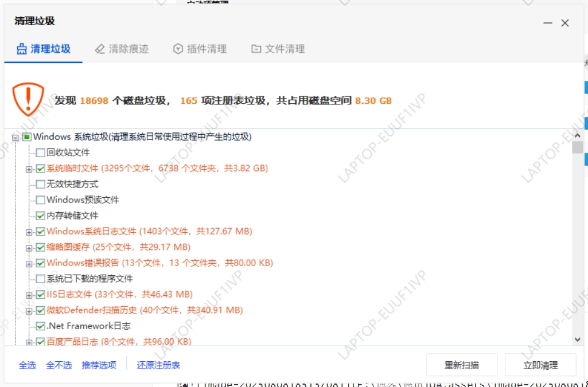The image size is (588, 387).
Task: Open the 插件清理 tab
Action: click(200, 49)
